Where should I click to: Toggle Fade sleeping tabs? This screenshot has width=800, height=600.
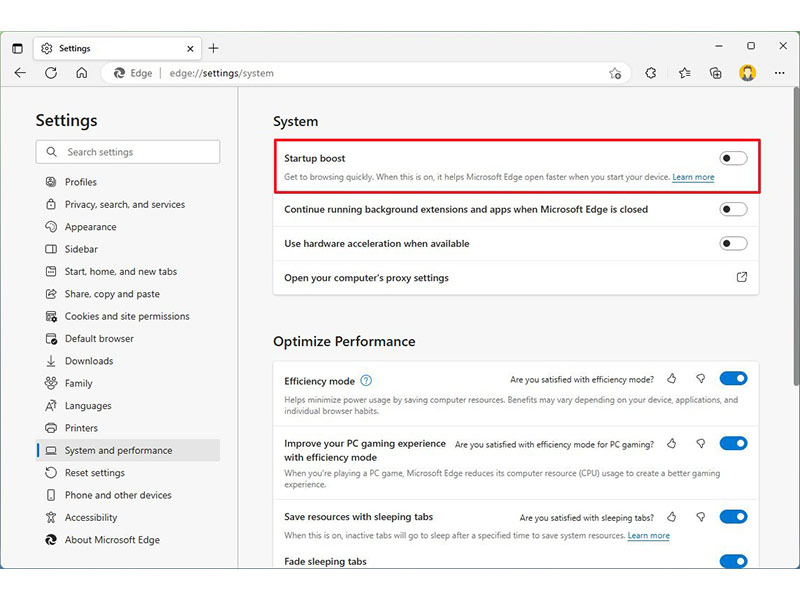tap(733, 561)
